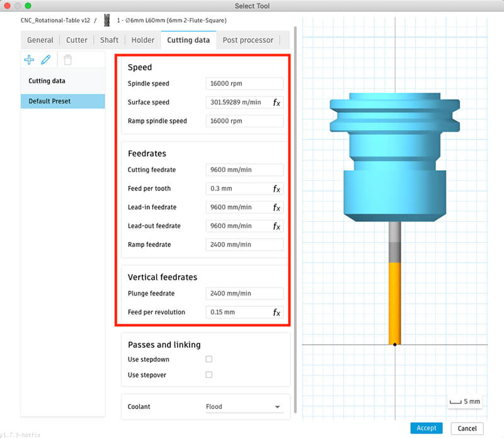
Task: Click the trash delete preset icon
Action: [67, 60]
